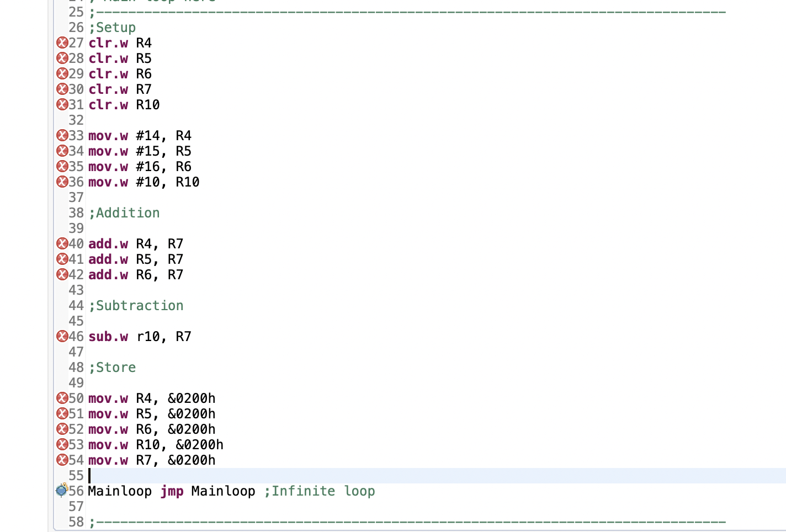Image resolution: width=786 pixels, height=532 pixels.
Task: Click the error icon beside line 27
Action: pos(62,42)
